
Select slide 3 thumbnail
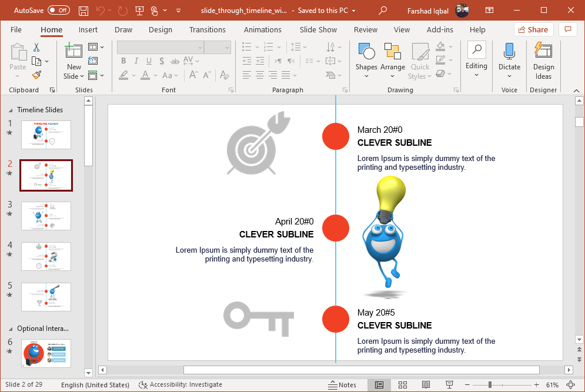46,216
